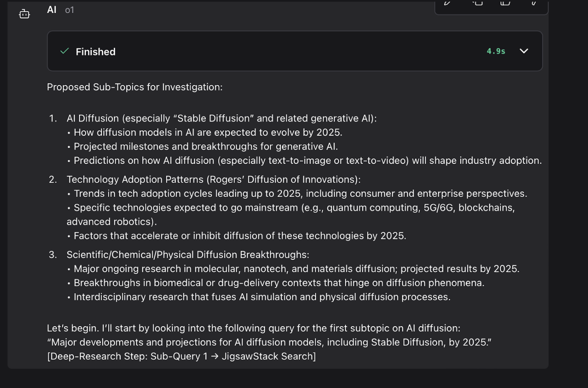Click the rightmost icon in message toolbar

coord(533,3)
